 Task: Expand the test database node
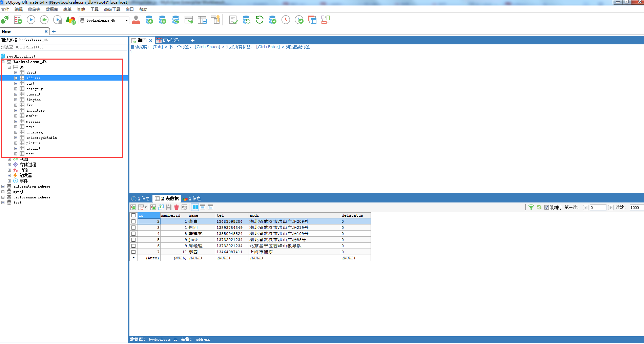pos(3,203)
